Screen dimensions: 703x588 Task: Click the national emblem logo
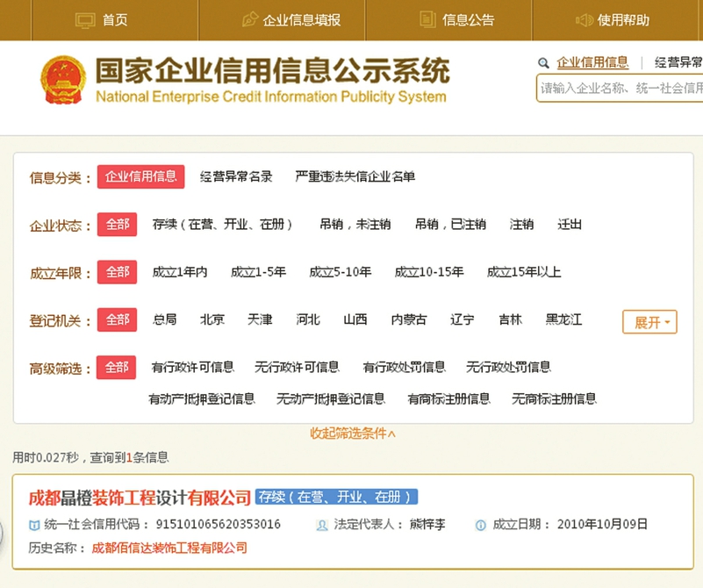tap(63, 80)
